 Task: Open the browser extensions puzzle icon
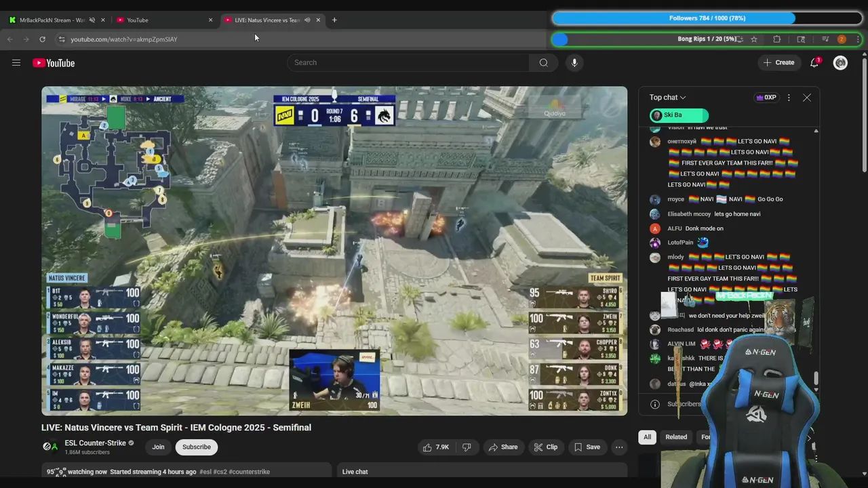pyautogui.click(x=777, y=39)
